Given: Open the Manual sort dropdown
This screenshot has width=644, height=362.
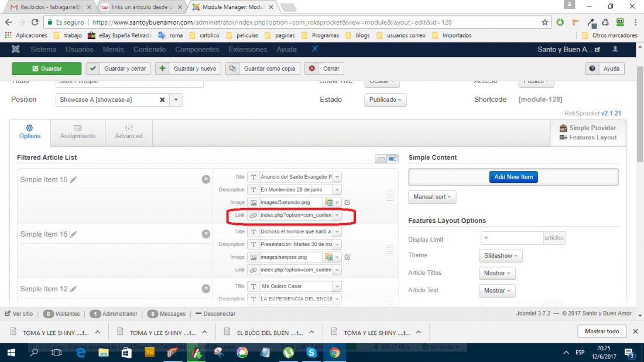Looking at the screenshot, I should pos(432,197).
